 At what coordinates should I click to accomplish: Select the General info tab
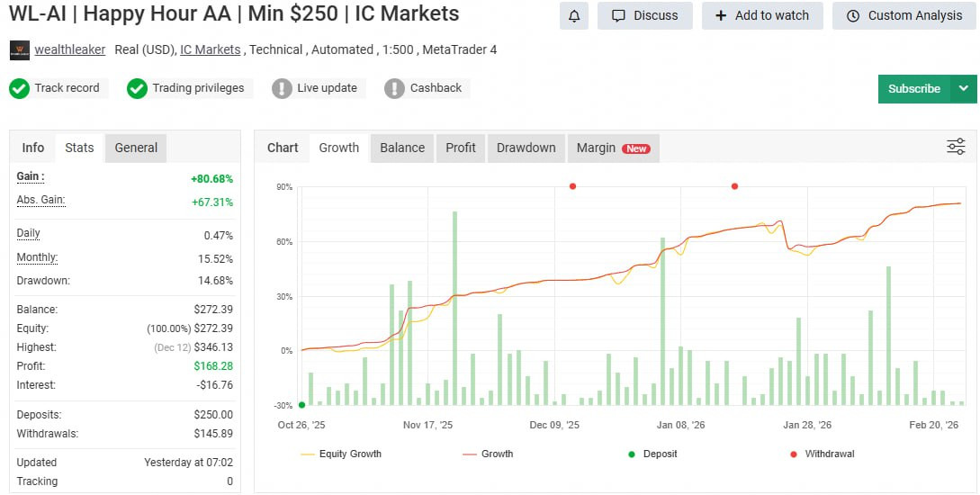point(136,148)
